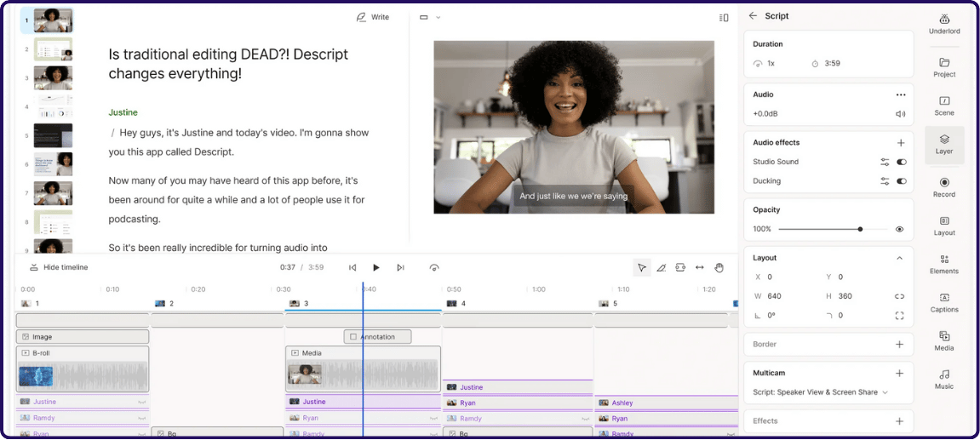Open the Write mode menu
980x440 pixels.
click(372, 18)
